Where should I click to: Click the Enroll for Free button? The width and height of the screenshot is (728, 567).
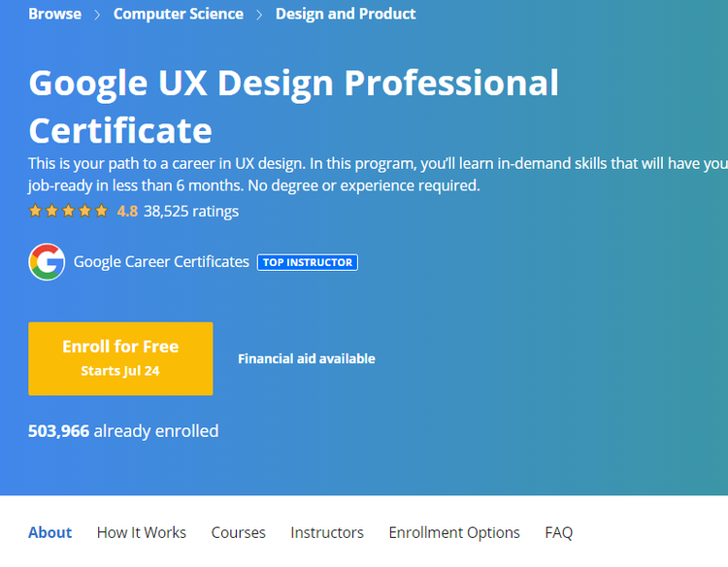(120, 358)
